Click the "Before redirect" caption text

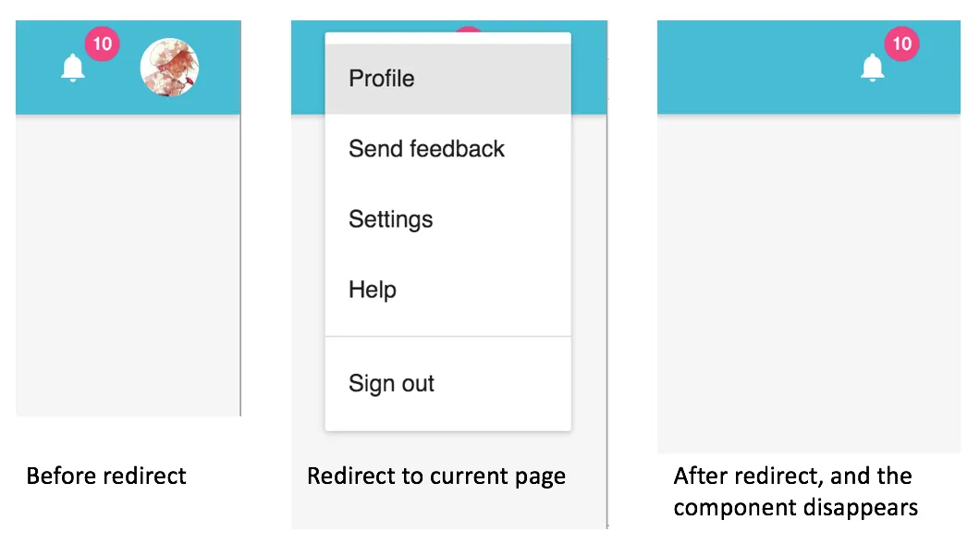[x=106, y=477]
